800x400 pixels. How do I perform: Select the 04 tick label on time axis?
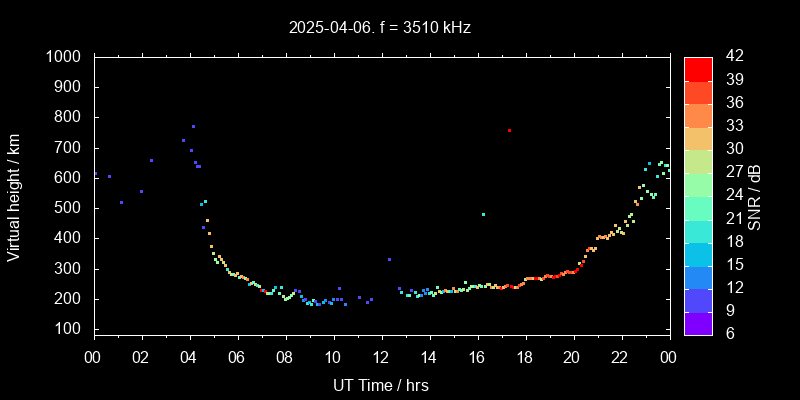(189, 358)
